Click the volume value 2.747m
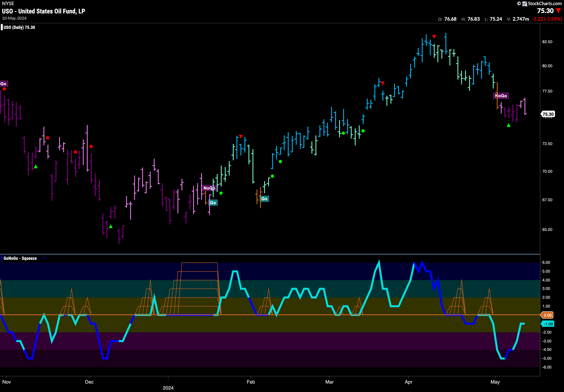This screenshot has width=564, height=392. pos(521,19)
